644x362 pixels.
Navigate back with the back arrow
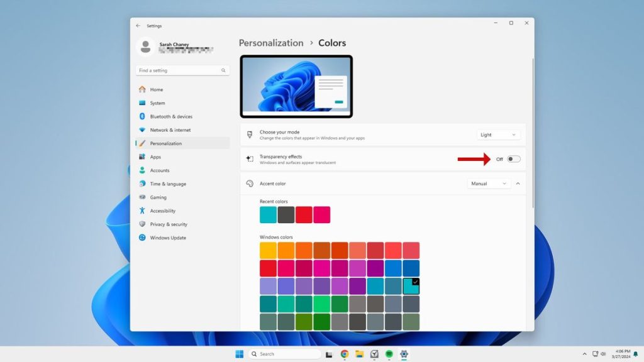138,26
